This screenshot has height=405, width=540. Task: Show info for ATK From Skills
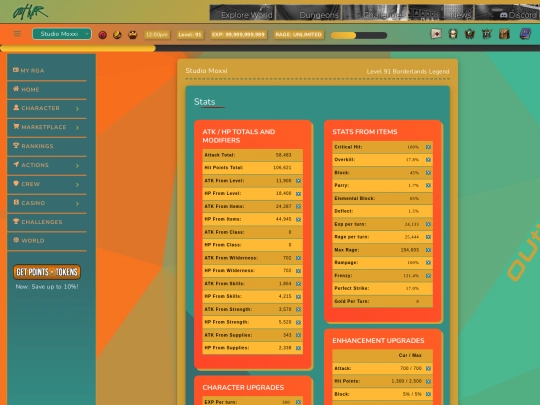click(298, 284)
